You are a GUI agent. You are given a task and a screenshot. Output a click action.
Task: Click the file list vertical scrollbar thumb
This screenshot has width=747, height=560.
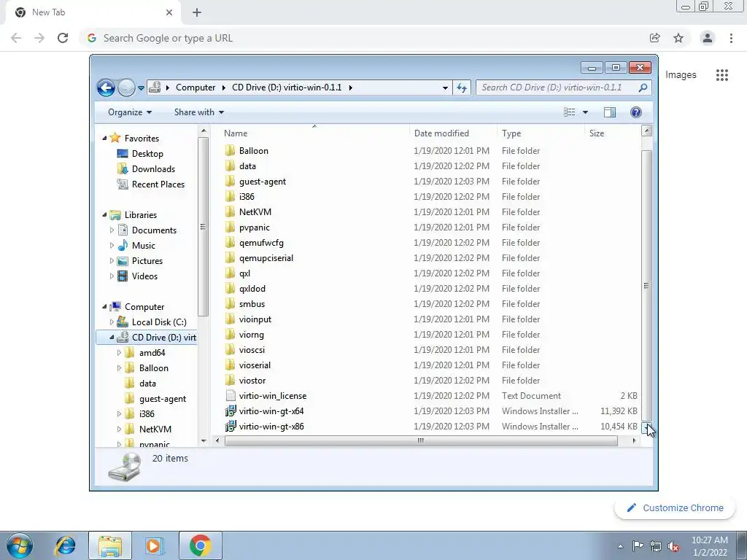(646, 286)
